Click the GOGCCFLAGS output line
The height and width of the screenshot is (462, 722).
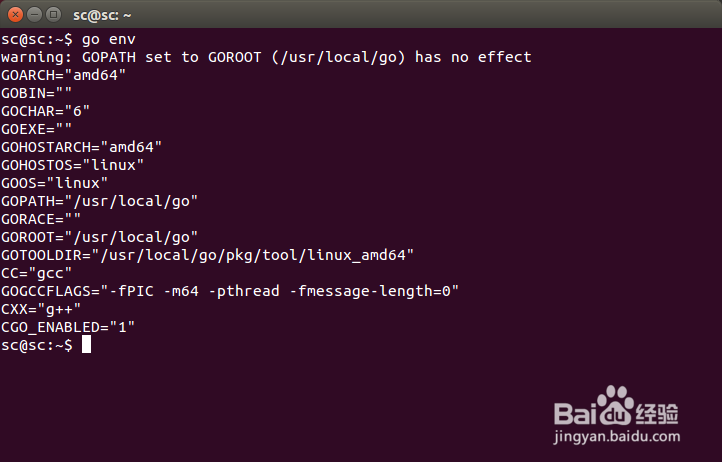230,291
